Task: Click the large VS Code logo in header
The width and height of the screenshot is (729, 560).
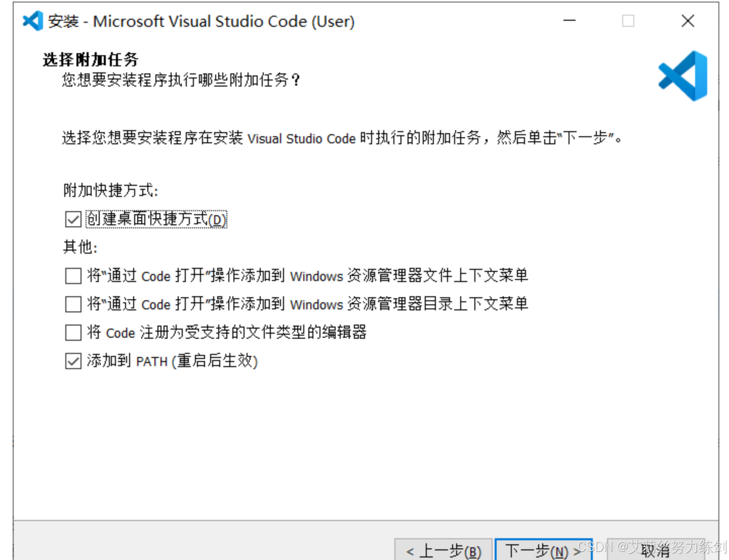Action: point(683,76)
